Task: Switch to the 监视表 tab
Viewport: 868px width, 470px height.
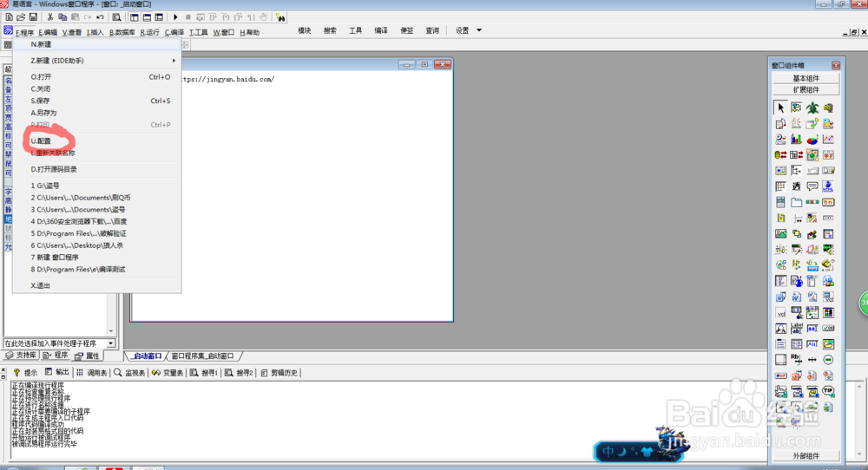Action: (x=129, y=373)
